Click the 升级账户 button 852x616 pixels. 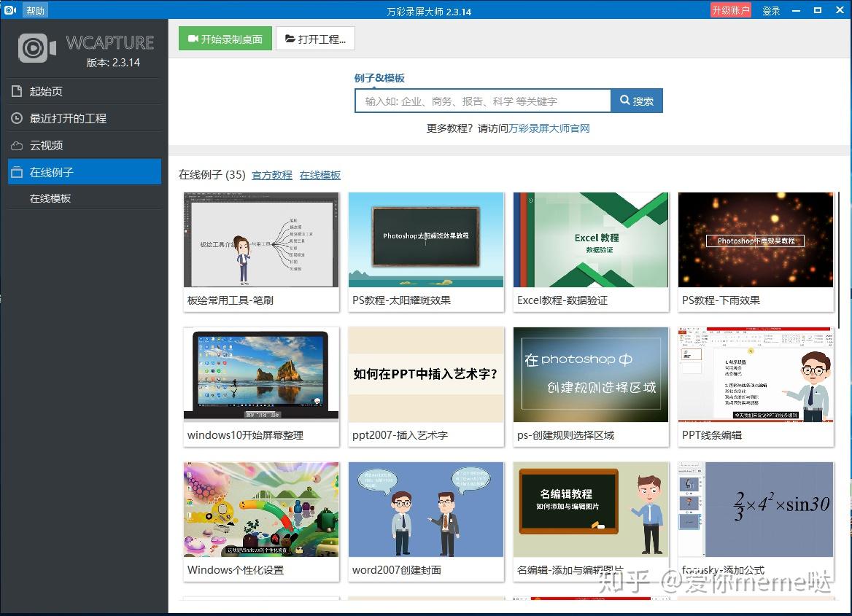pos(731,9)
